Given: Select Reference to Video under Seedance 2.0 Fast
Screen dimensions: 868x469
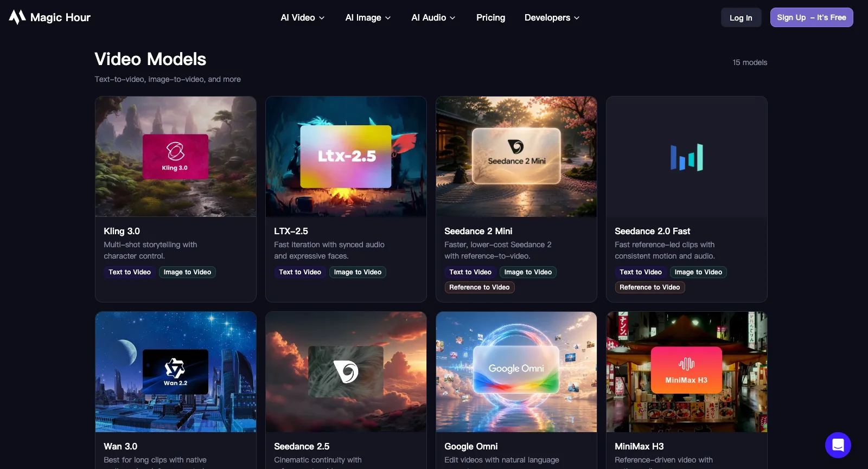Looking at the screenshot, I should (650, 287).
